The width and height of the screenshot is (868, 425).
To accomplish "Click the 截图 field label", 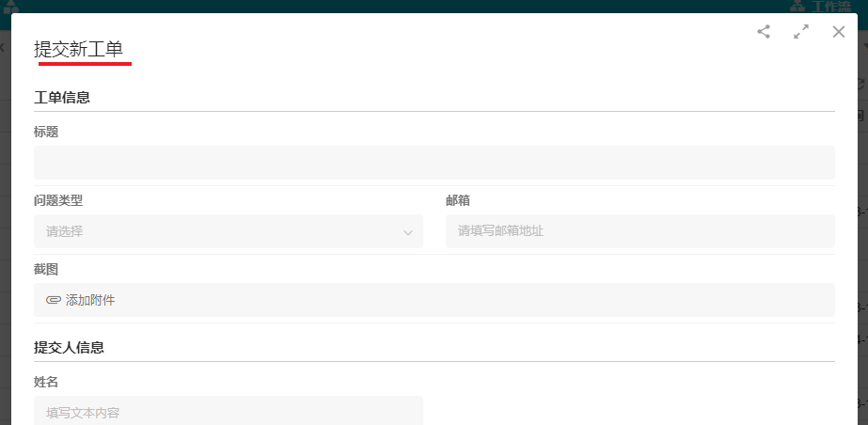I will [x=46, y=269].
